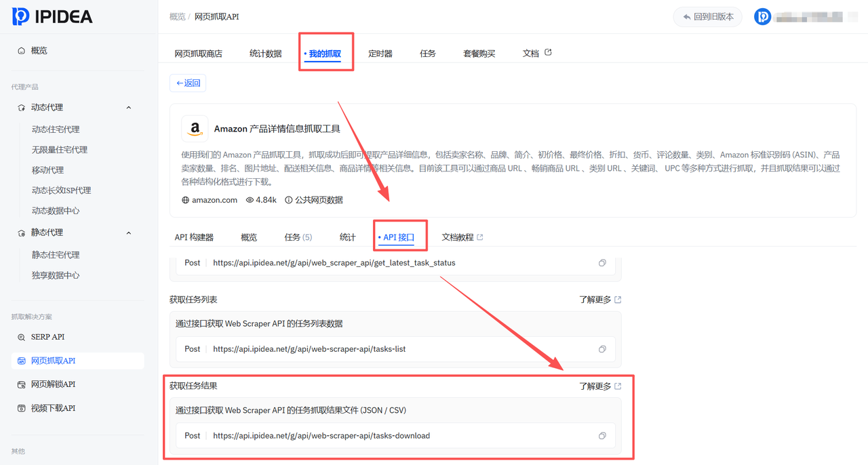The image size is (868, 465).
Task: Click the ←返回 button
Action: [188, 83]
